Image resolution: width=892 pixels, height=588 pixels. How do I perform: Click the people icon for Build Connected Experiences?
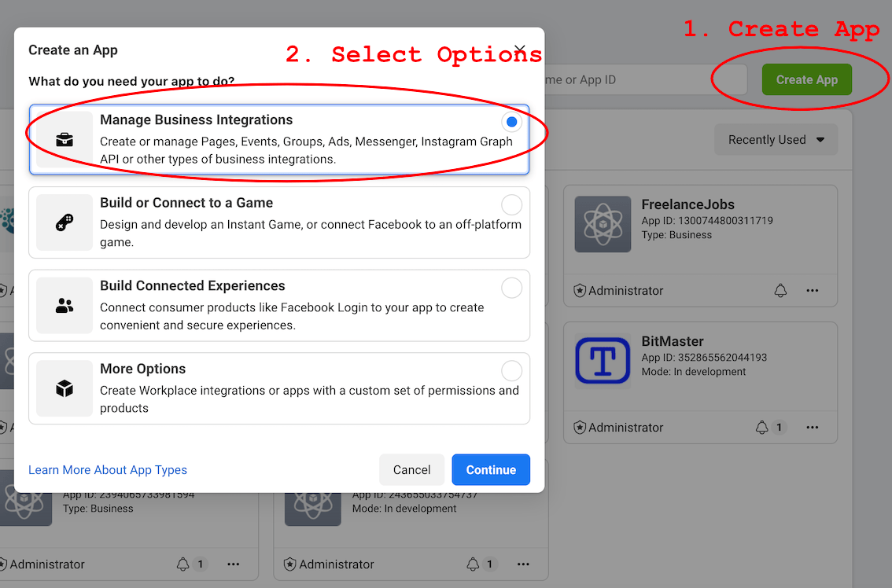65,305
